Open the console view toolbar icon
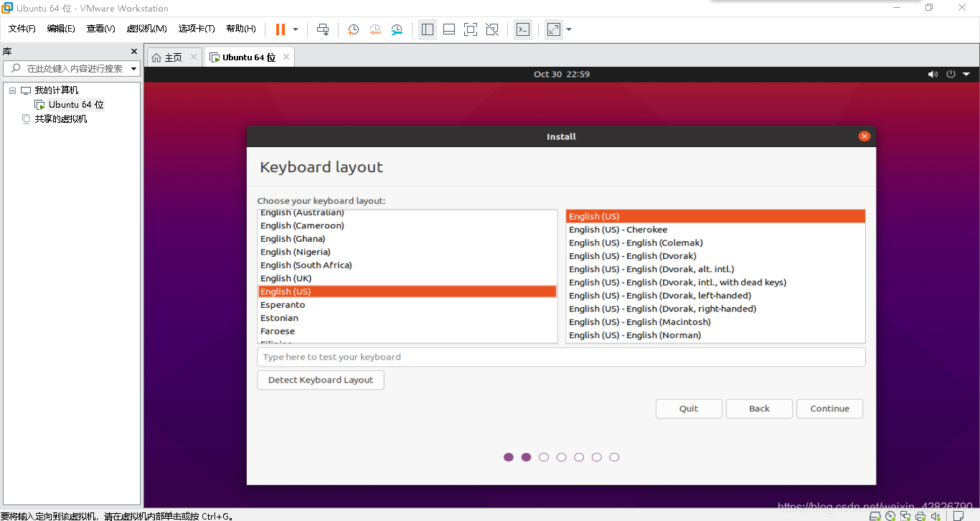 523,29
